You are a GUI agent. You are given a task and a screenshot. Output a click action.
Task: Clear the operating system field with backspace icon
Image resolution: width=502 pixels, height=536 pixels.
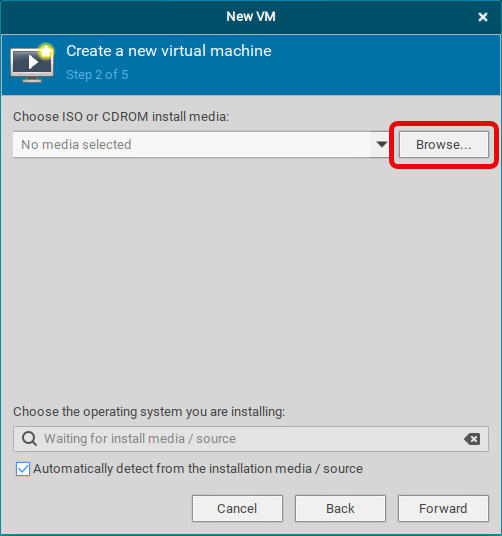pyautogui.click(x=472, y=439)
